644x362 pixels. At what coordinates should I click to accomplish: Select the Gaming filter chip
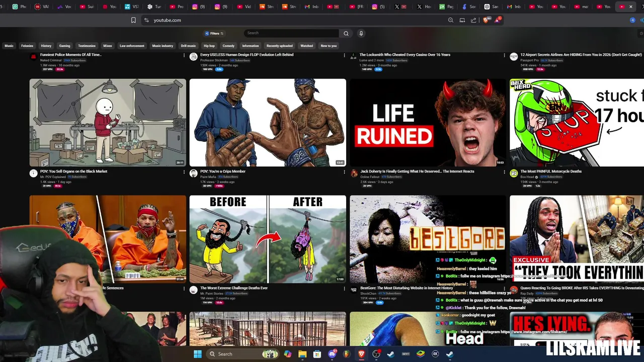tap(65, 46)
